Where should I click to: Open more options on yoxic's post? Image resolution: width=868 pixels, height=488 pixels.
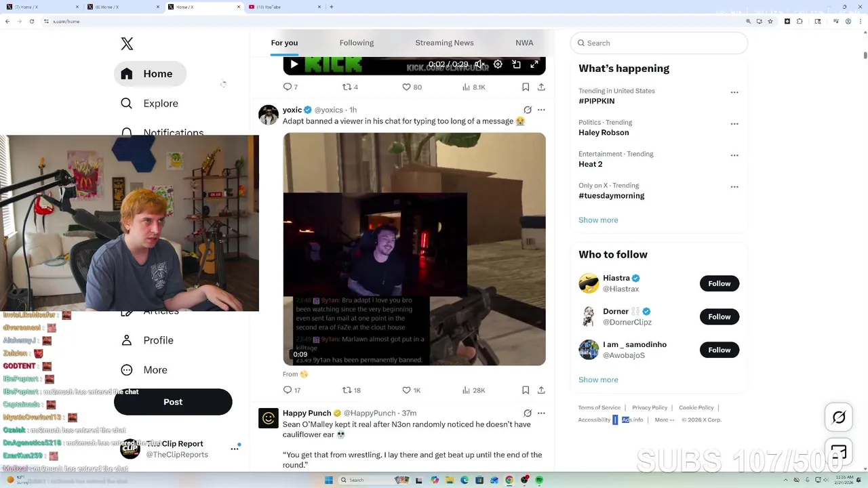click(541, 110)
